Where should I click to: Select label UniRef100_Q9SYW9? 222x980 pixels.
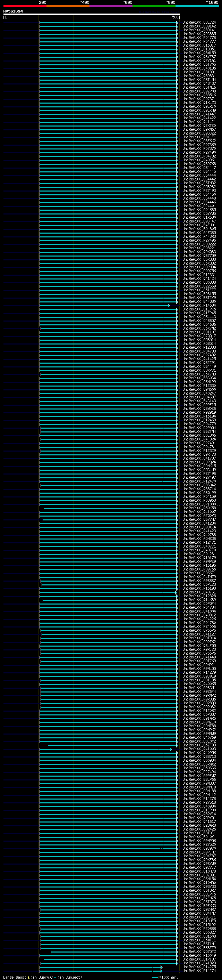[x=199, y=863]
